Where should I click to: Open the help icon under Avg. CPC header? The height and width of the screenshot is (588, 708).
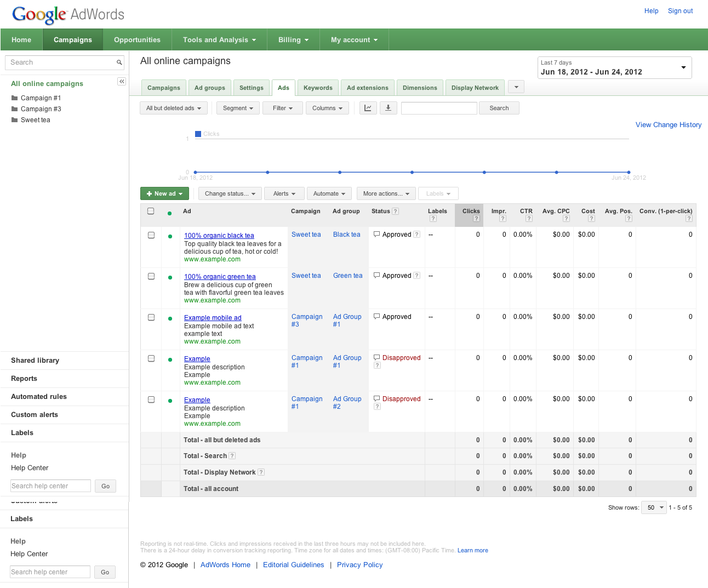[566, 219]
